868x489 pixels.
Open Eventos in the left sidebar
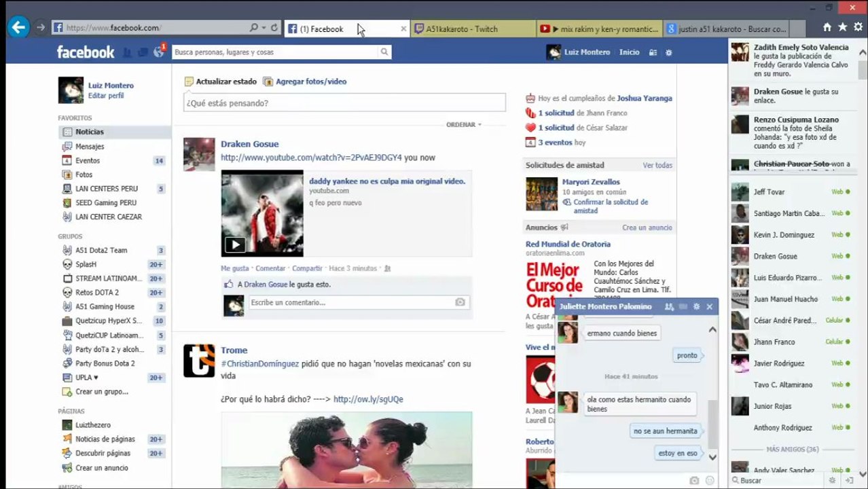pos(88,160)
